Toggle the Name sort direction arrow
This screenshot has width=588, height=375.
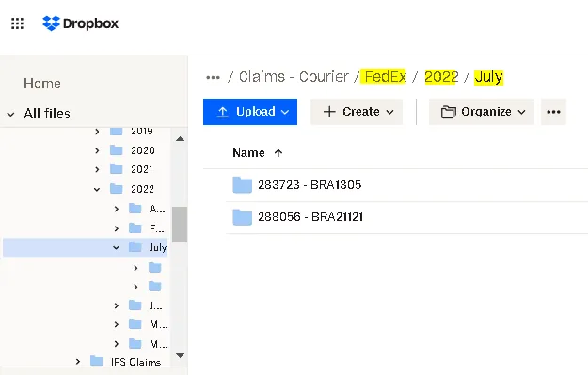pos(278,153)
